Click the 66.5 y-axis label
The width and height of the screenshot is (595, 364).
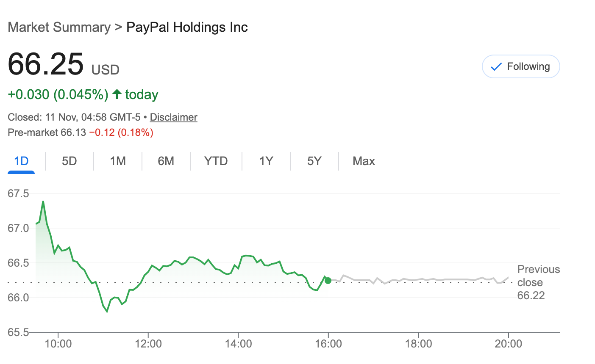(x=18, y=263)
